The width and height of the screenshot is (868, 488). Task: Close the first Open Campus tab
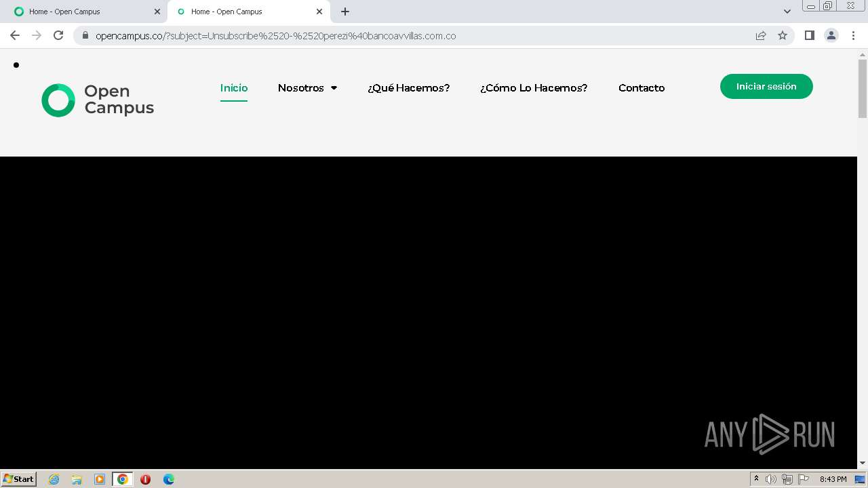[x=157, y=12]
